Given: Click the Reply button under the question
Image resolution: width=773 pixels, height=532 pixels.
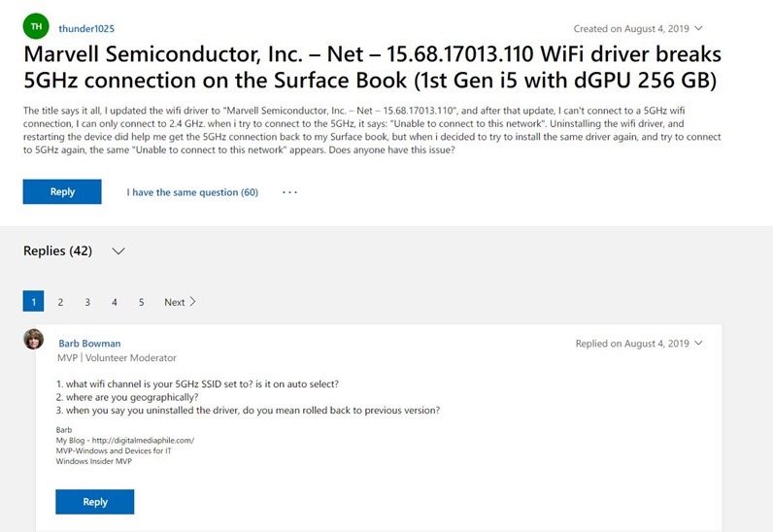Looking at the screenshot, I should coord(62,192).
